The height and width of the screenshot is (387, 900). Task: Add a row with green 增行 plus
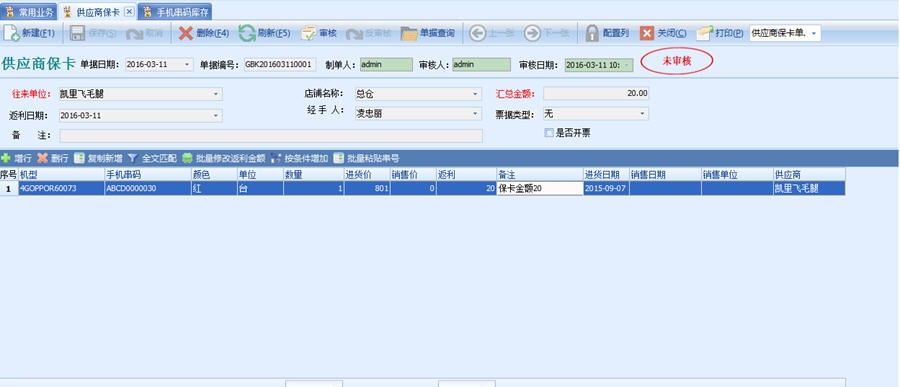click(x=6, y=158)
